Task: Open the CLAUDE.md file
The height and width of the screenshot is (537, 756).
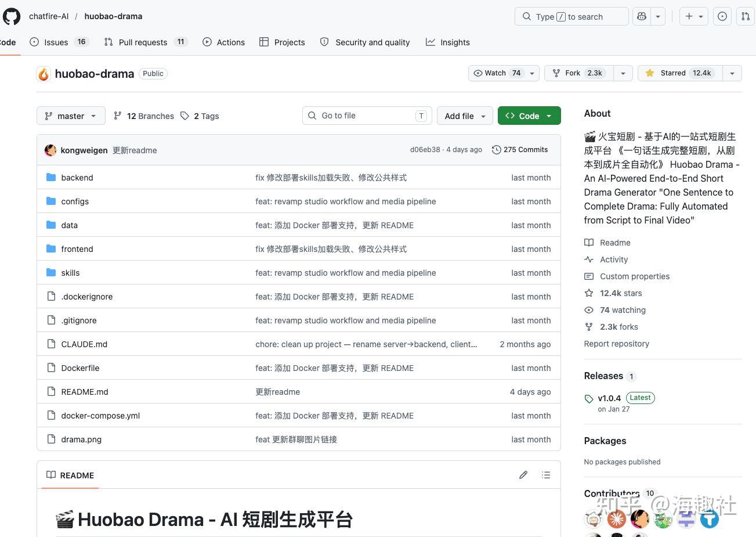Action: (84, 344)
